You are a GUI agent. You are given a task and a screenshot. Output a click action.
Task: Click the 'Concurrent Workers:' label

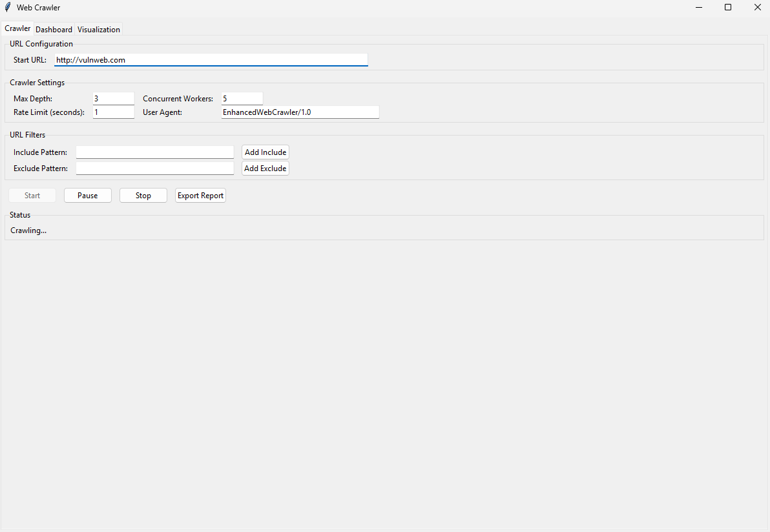tap(178, 99)
